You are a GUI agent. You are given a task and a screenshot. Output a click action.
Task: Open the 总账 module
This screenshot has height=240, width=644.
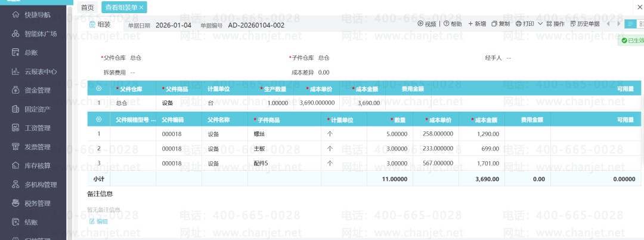25,53
